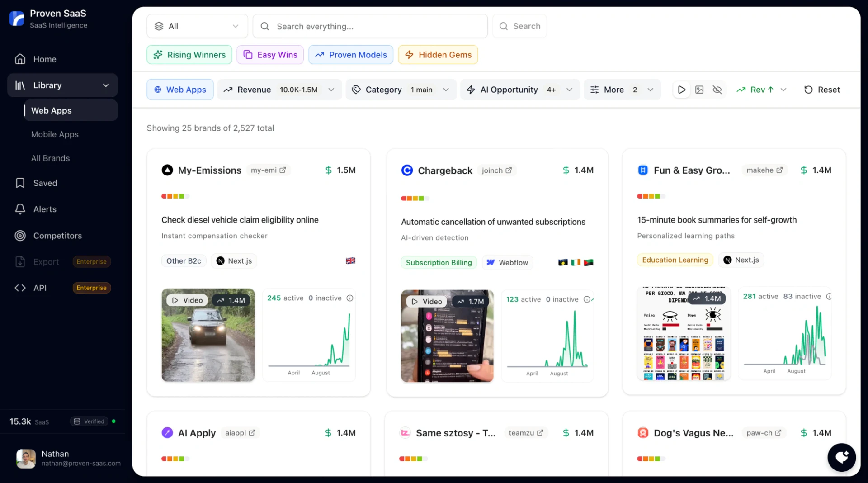Expand the Revenue 10.0K-1.5M filter dropdown

tap(331, 89)
